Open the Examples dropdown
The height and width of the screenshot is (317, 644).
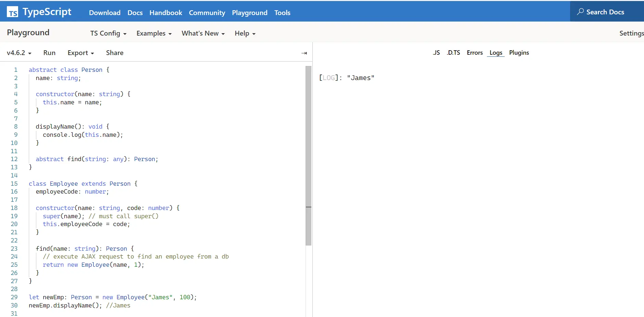154,33
